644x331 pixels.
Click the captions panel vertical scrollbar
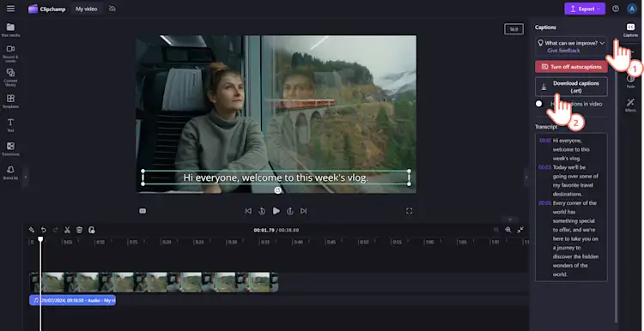616,180
